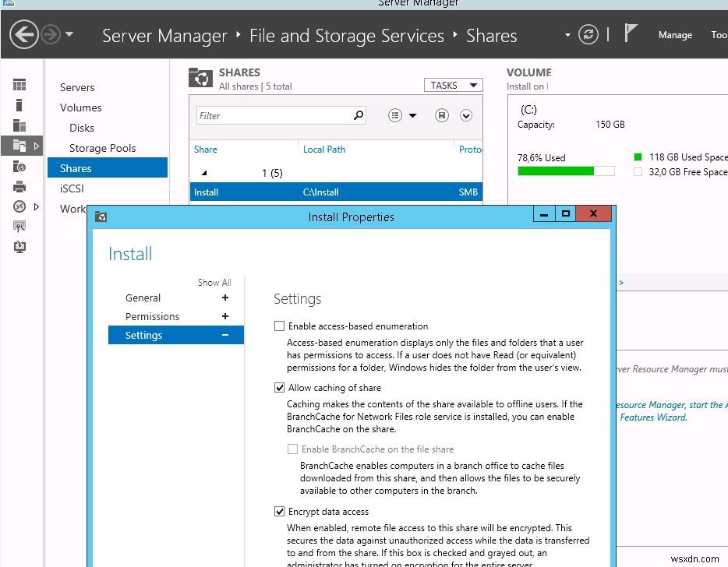
Task: Click the save search floppy icon
Action: pos(441,114)
